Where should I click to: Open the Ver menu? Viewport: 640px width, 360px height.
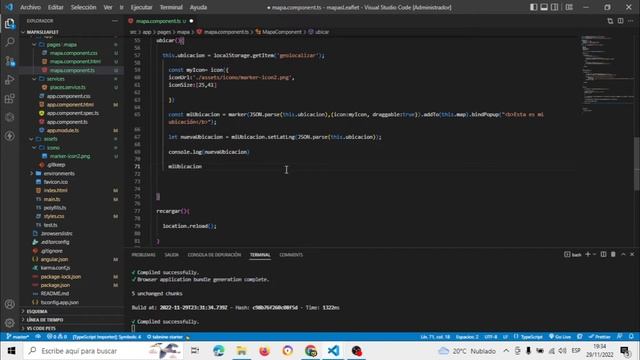coord(108,7)
